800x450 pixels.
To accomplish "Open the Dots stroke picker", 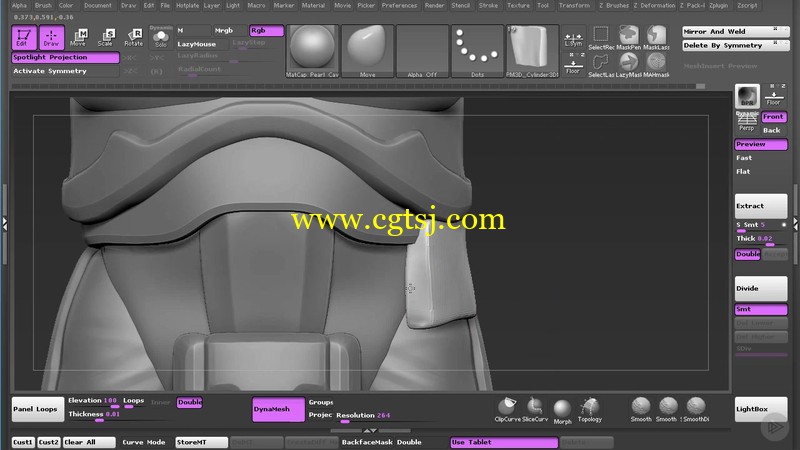I will pos(478,51).
